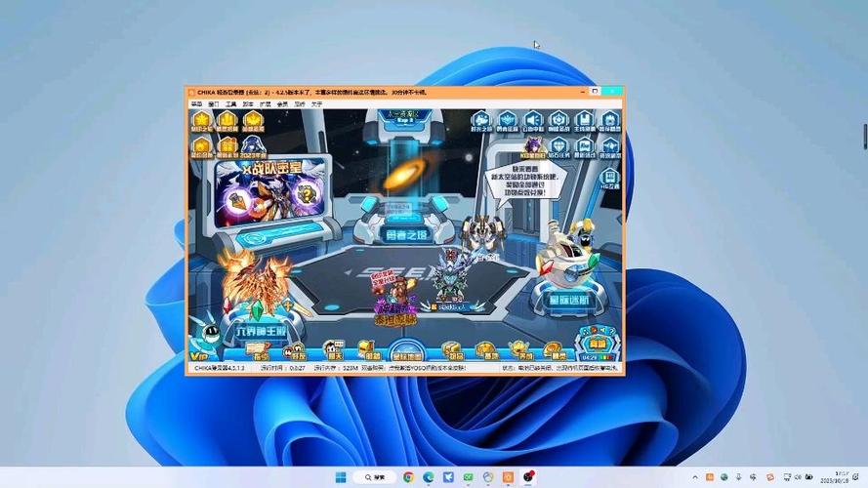Open Google Chrome from the taskbar
Image resolution: width=868 pixels, height=488 pixels.
408,477
